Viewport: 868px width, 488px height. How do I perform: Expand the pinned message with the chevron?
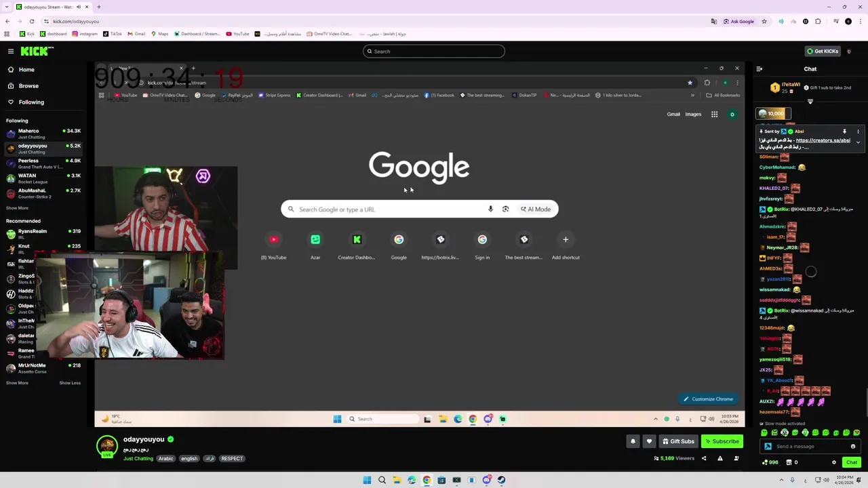tap(858, 142)
